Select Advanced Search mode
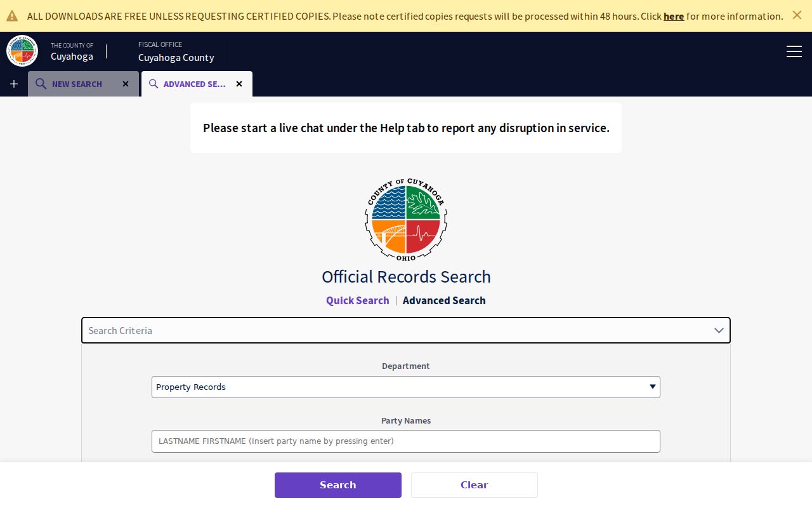The height and width of the screenshot is (508, 812). point(444,300)
